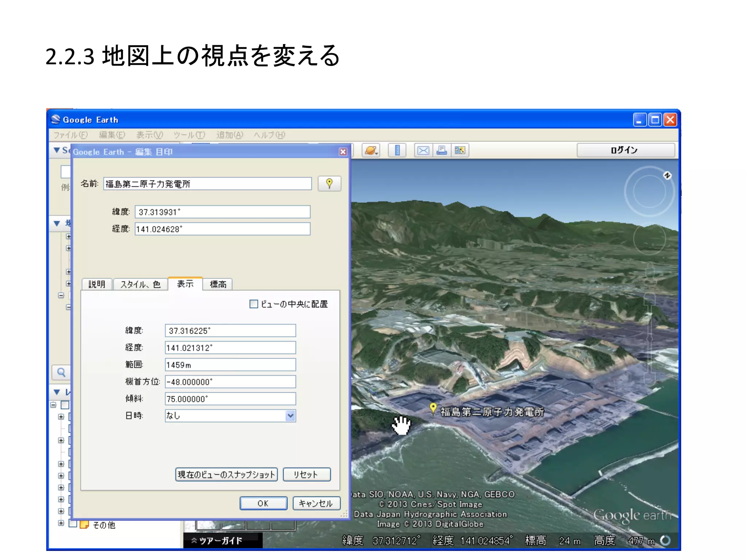Click the Move joystick circle below compass
Image resolution: width=747 pixels, height=560 pixels.
[649, 239]
